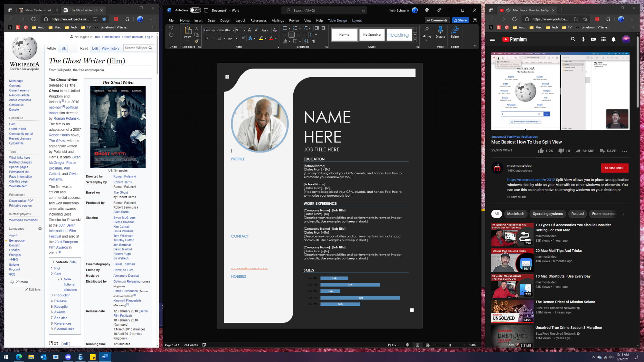Click the red SUBSCRIBE button
The image size is (644, 362).
click(614, 168)
